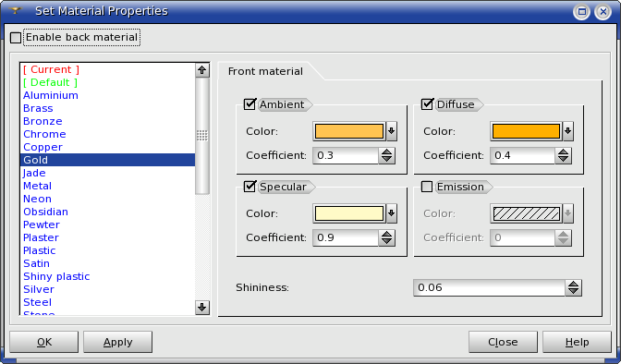Click the Specular coefficient spinner arrows
621x364 pixels.
pyautogui.click(x=386, y=237)
